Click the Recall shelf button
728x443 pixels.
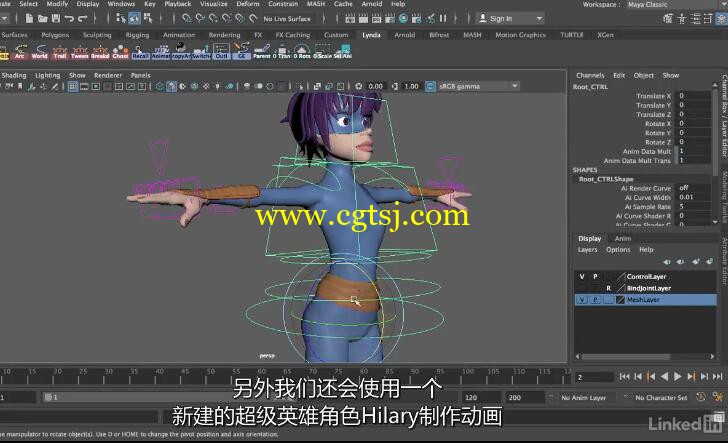(140, 51)
